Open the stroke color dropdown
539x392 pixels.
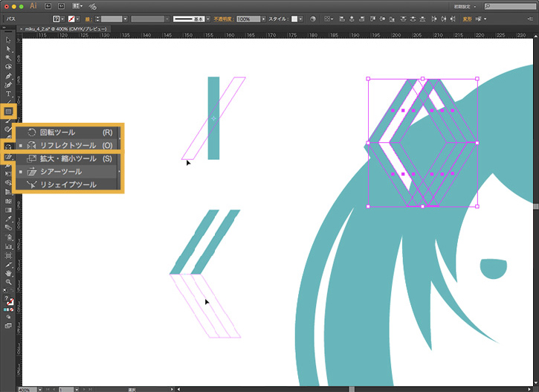click(77, 19)
